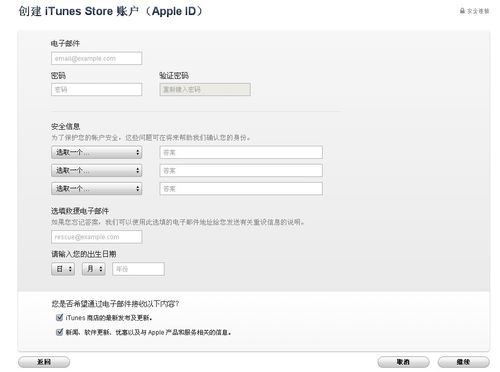Open the birth day (日) dropdown
The image size is (500, 372).
[63, 269]
